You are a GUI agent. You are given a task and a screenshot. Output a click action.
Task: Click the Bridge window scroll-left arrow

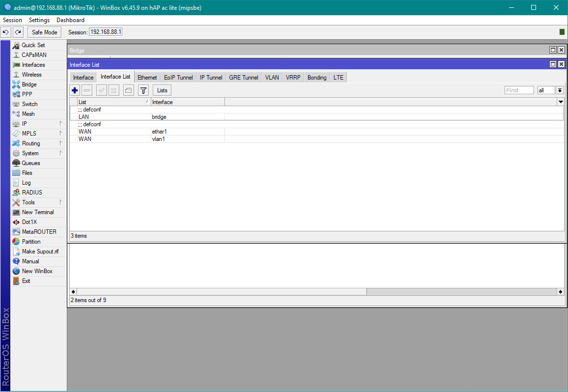[74, 292]
